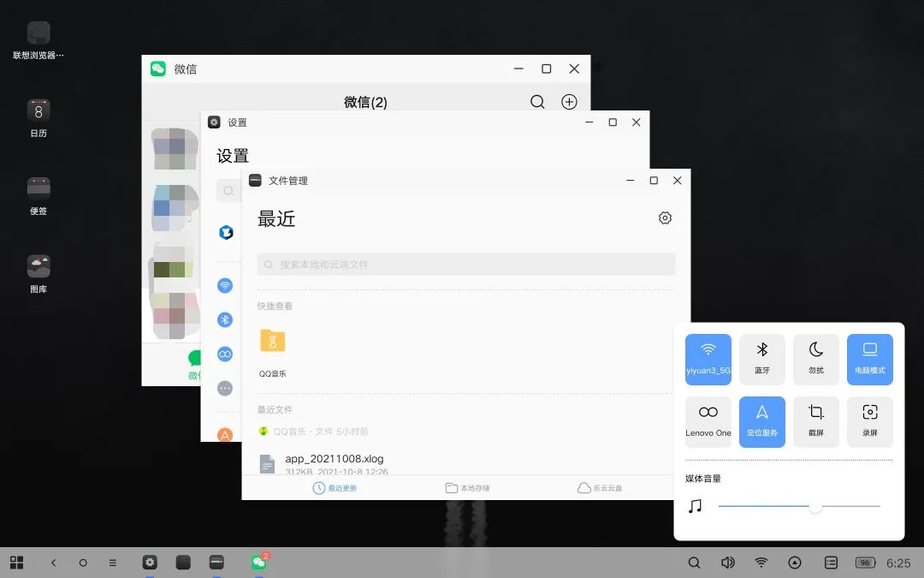This screenshot has width=924, height=578.
Task: Open the 乐云云盘 tab in File Manager
Action: point(604,487)
